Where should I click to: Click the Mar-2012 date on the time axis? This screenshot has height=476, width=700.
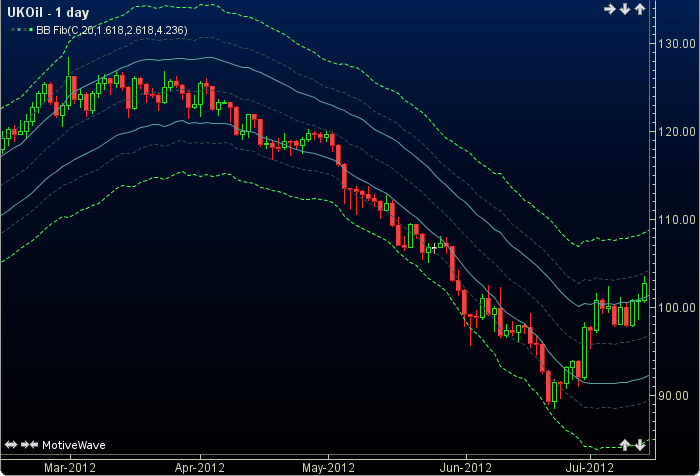[x=70, y=468]
